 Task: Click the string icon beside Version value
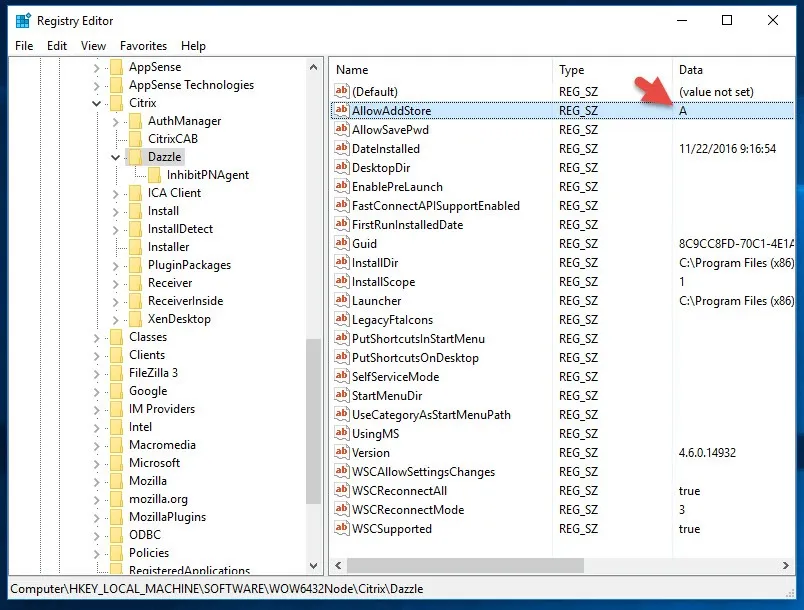[x=341, y=453]
